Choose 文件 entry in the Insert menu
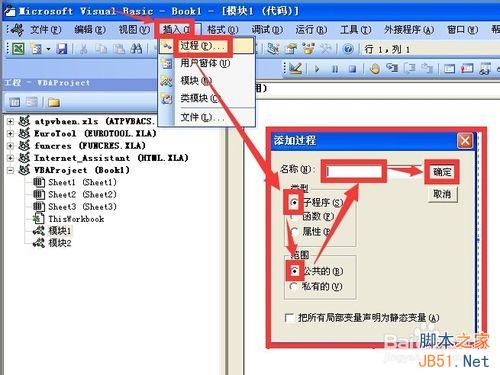This screenshot has height=375, width=500. [207, 117]
